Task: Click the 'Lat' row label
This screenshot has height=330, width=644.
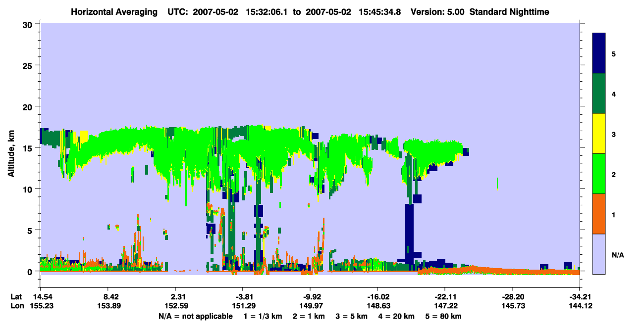Action: (x=16, y=297)
